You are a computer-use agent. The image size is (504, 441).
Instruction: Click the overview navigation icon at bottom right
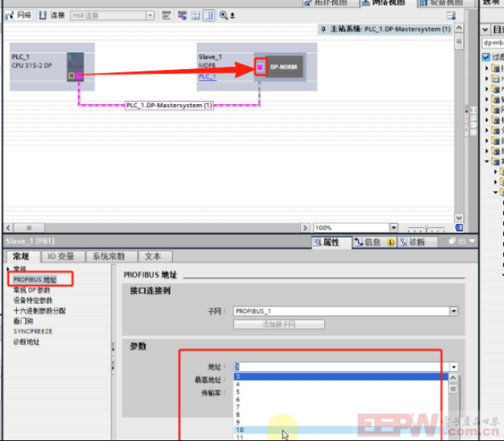(x=459, y=228)
